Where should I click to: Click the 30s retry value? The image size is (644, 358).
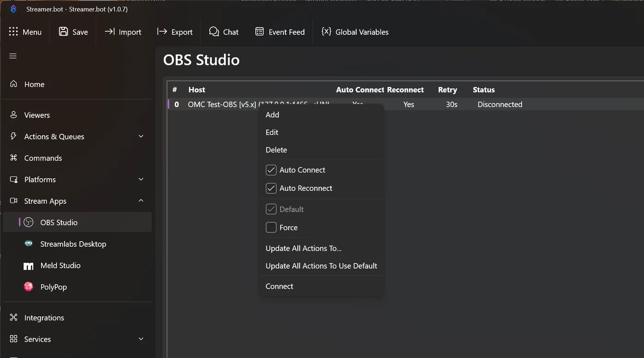coord(452,104)
